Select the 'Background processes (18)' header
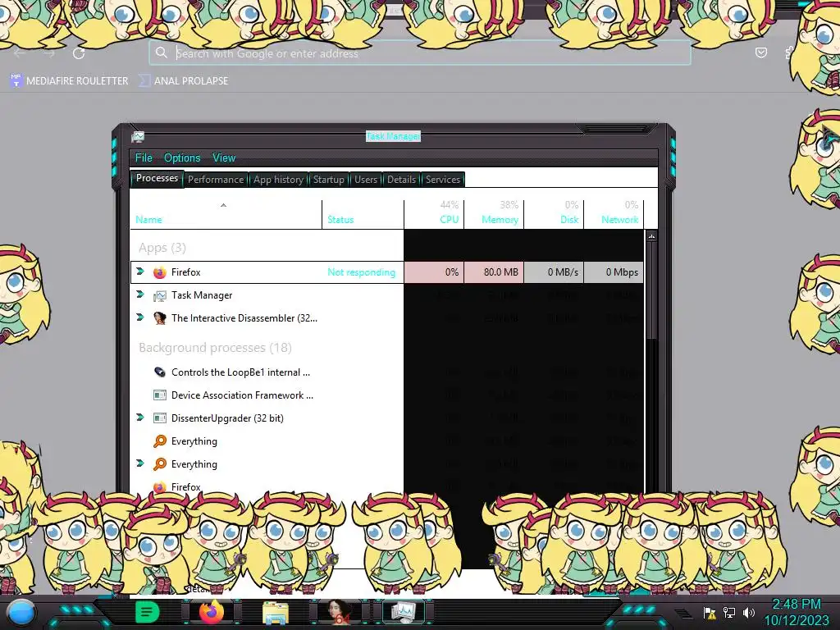This screenshot has width=840, height=630. 216,348
